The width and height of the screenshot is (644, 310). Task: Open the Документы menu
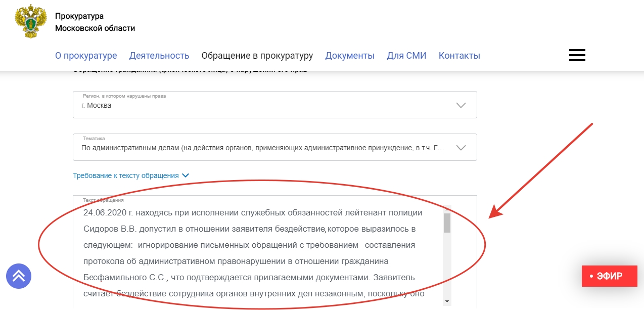coord(350,56)
